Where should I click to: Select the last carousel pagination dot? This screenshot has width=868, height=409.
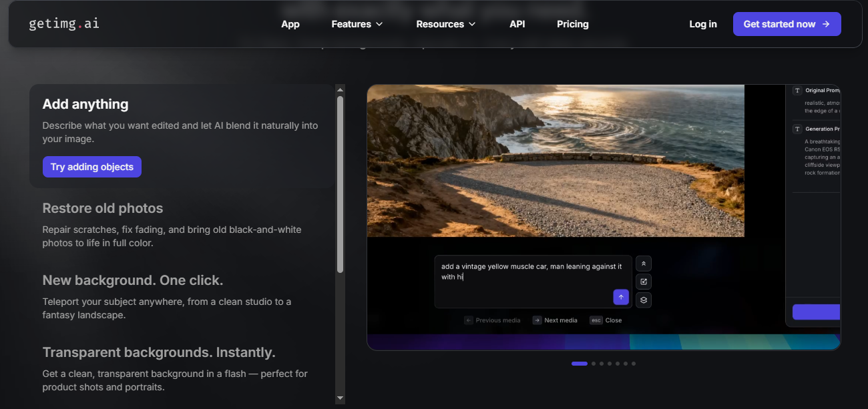point(634,364)
